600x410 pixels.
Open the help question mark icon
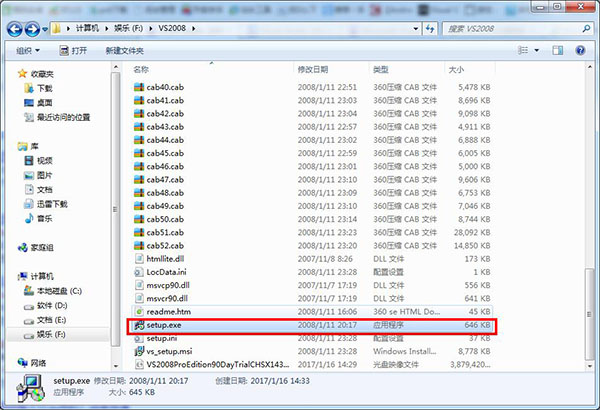click(x=582, y=50)
